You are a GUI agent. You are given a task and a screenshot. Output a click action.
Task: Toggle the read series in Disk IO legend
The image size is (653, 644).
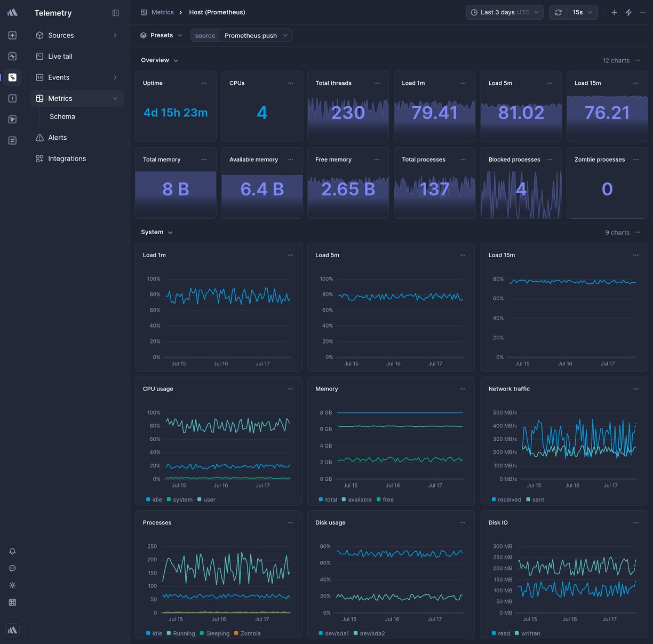coord(501,634)
